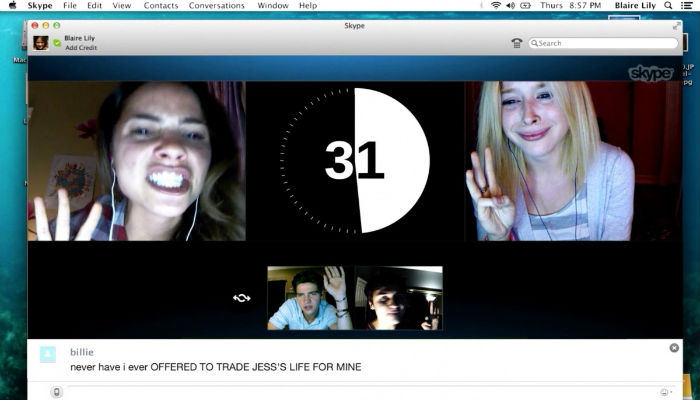Viewport: 700px width, 400px height.
Task: Click the Blaire Lily profile avatar
Action: [40, 43]
